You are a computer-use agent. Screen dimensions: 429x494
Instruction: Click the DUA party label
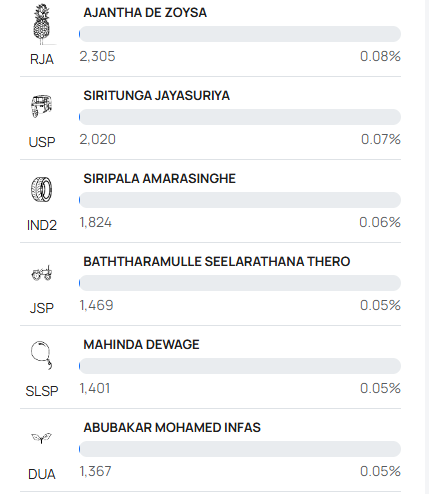tap(42, 474)
